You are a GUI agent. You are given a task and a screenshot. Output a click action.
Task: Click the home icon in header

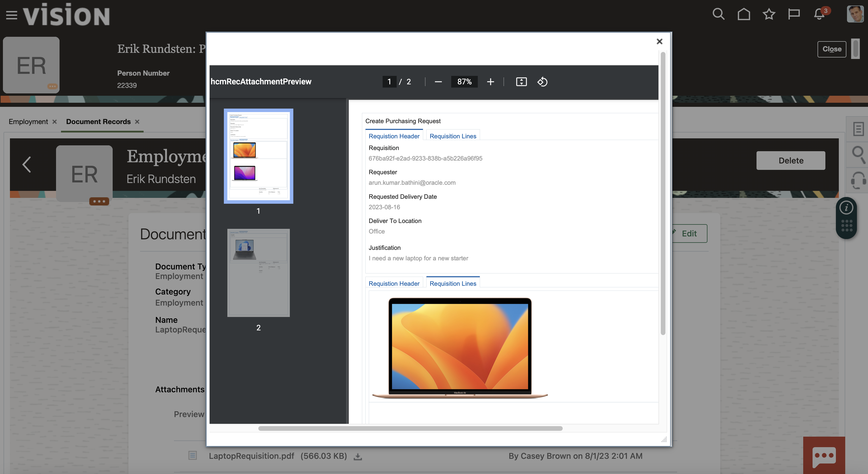pos(744,15)
